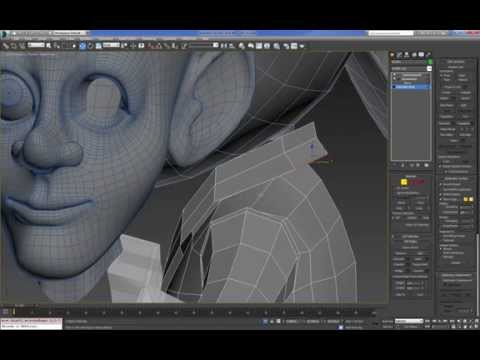Toggle the Window/Crossing selection icon
The image size is (480, 360).
[x=74, y=46]
